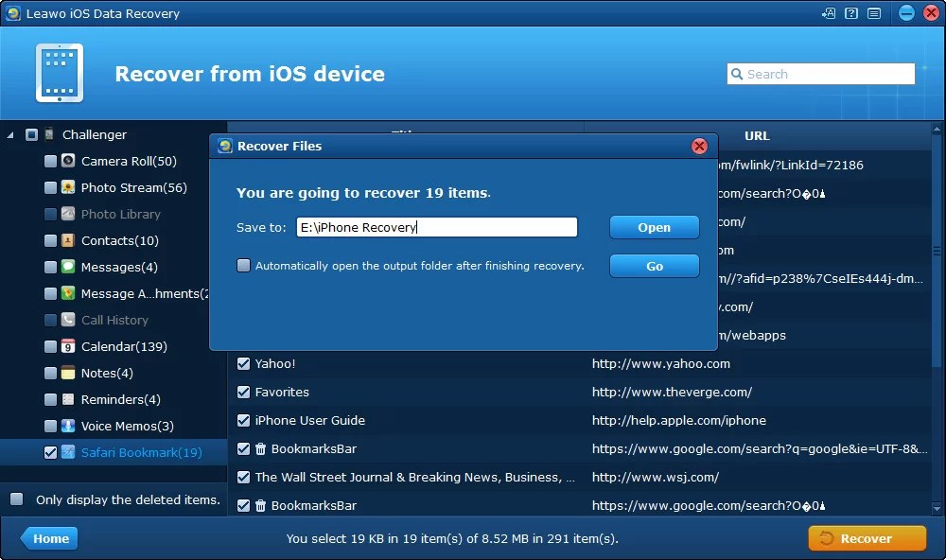
Task: Click the trash icon in first BookmarksBar row
Action: point(261,448)
